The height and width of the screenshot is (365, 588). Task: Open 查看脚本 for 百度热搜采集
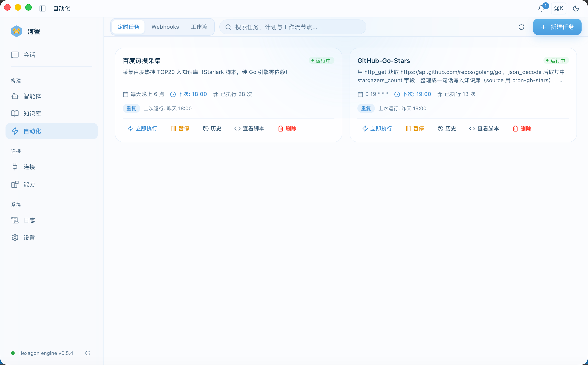(249, 129)
